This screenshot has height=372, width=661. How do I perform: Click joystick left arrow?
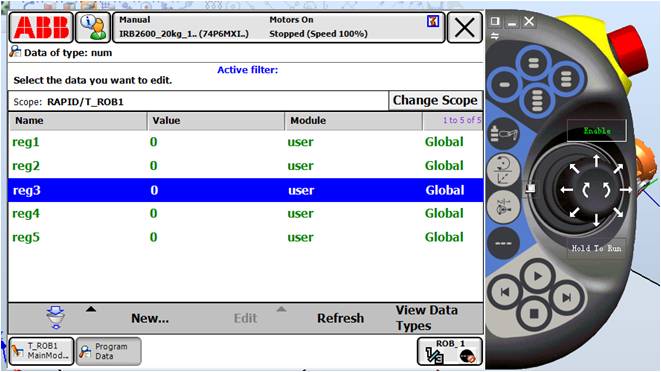pyautogui.click(x=567, y=190)
